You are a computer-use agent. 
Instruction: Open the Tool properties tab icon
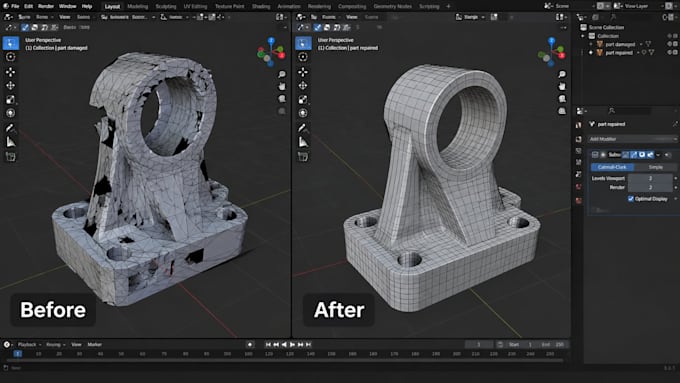[x=579, y=125]
